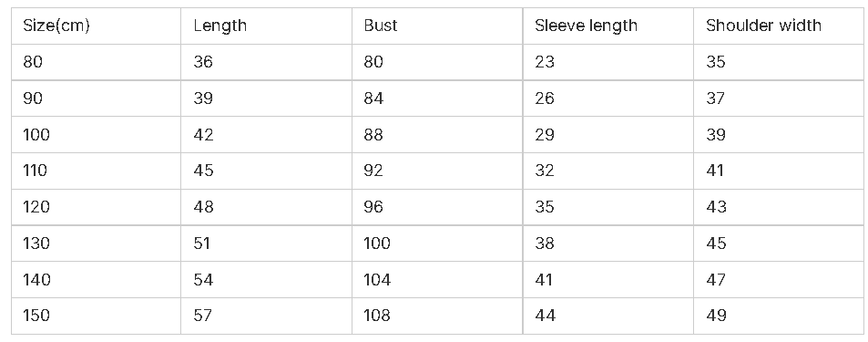Select the size 150 cell
868x342 pixels.
point(96,316)
